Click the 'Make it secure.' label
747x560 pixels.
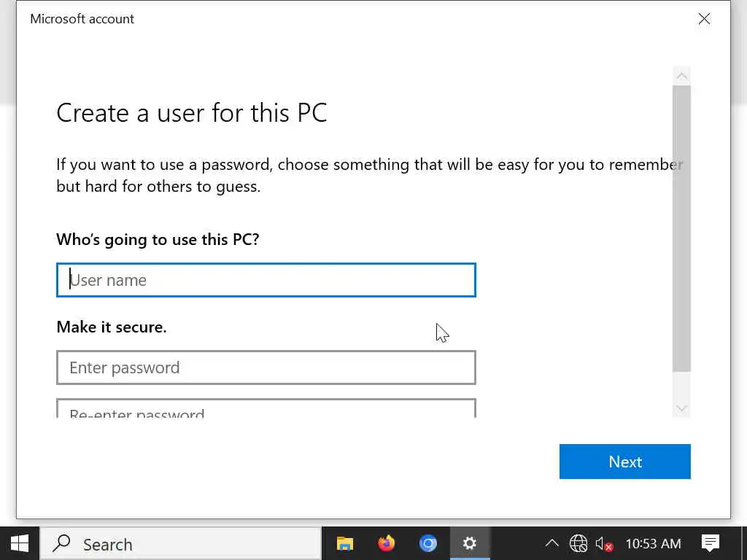pyautogui.click(x=112, y=327)
